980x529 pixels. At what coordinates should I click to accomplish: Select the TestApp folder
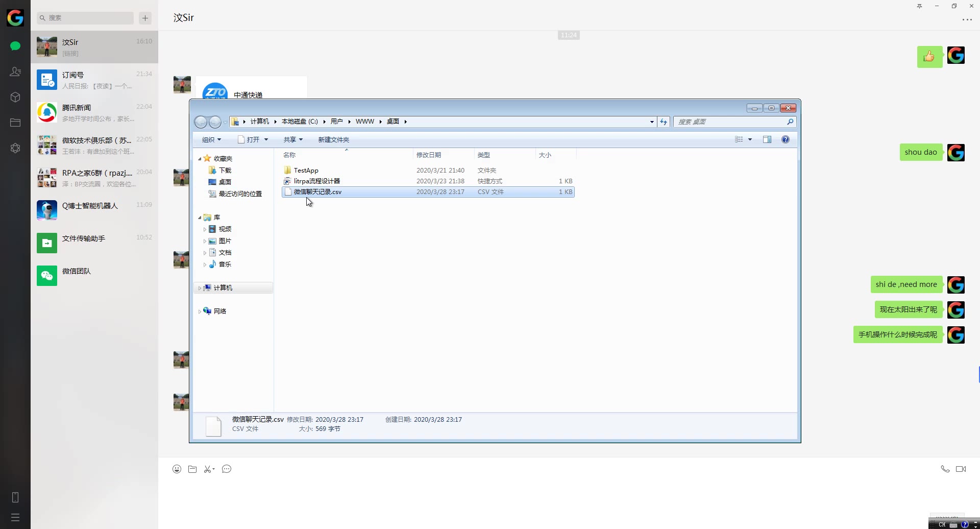click(x=428, y=171)
